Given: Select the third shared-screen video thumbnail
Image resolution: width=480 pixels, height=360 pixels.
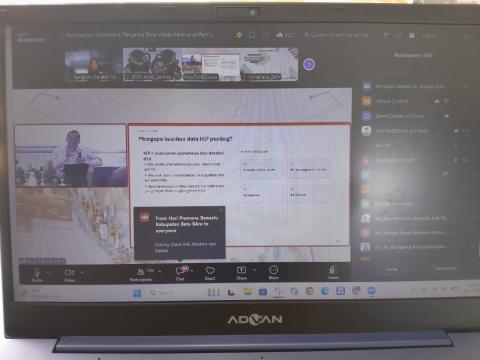Looking at the screenshot, I should tap(211, 64).
